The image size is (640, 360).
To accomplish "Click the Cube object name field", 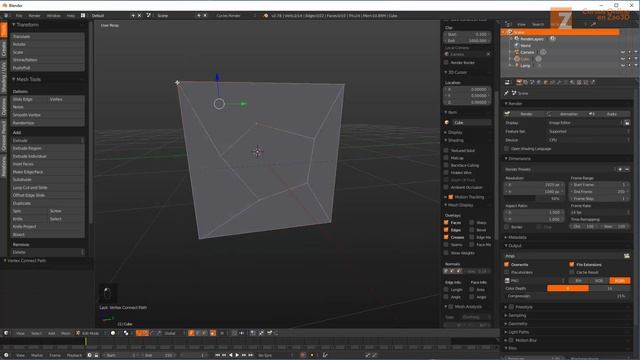I will pos(471,122).
